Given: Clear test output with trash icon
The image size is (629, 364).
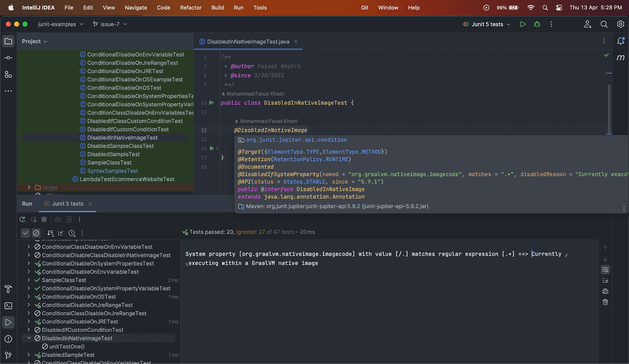Looking at the screenshot, I should click(605, 302).
